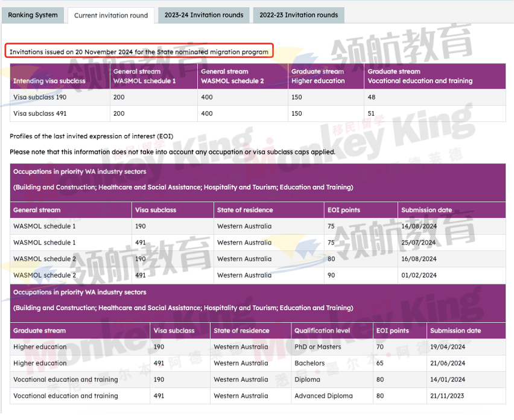Click the EOI points header in General stream table
The image size is (514, 420).
342,210
